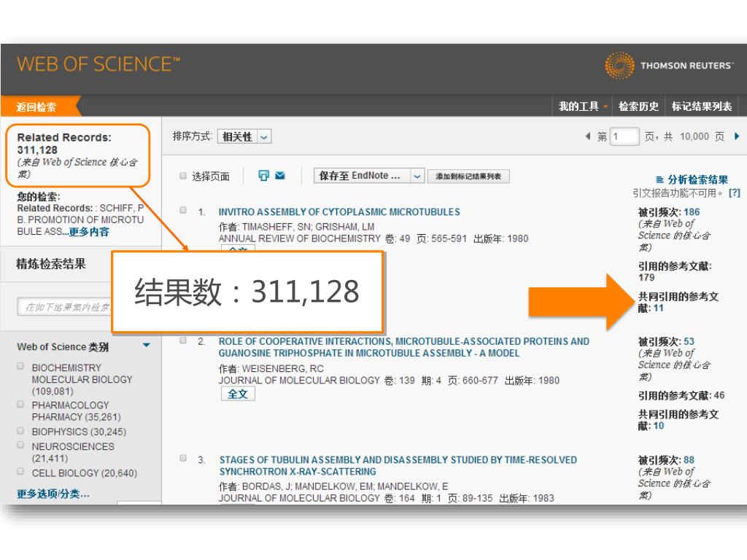Click 添加到标记结果列表 button
The width and height of the screenshot is (747, 560).
click(x=468, y=176)
